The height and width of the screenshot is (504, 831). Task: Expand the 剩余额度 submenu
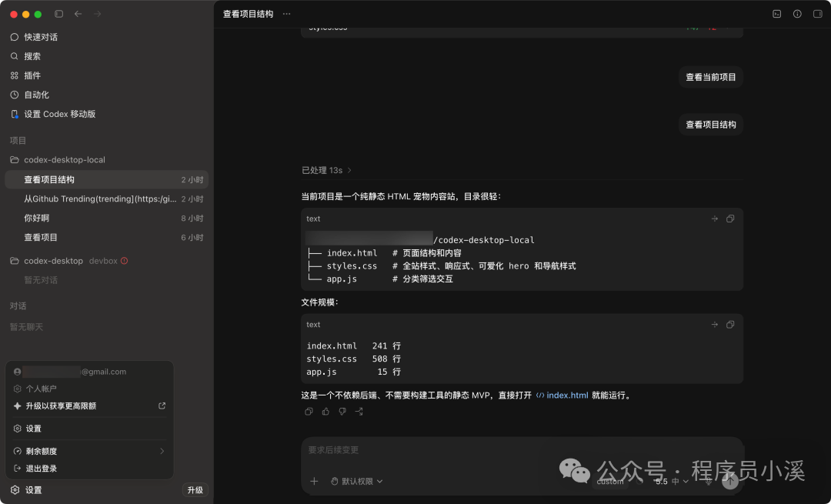point(89,451)
